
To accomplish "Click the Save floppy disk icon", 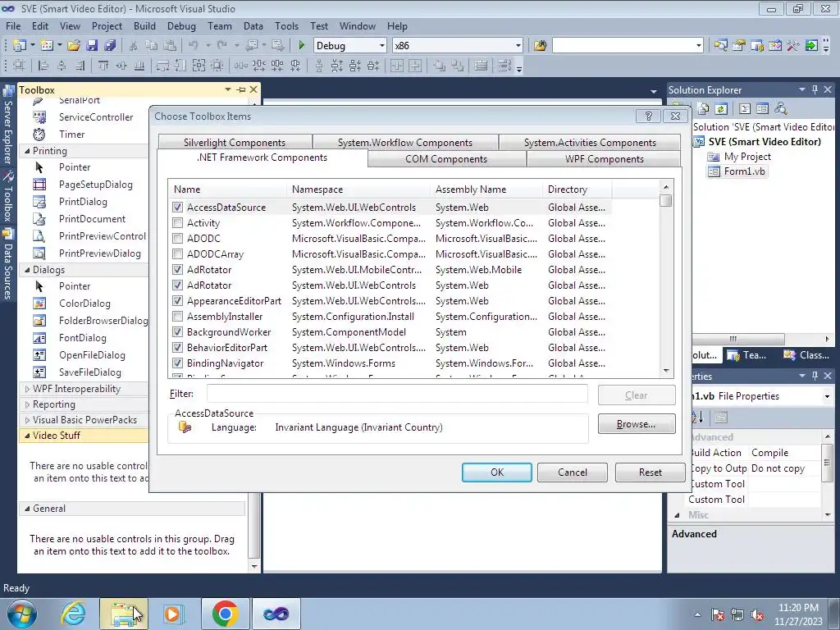I will tap(92, 46).
